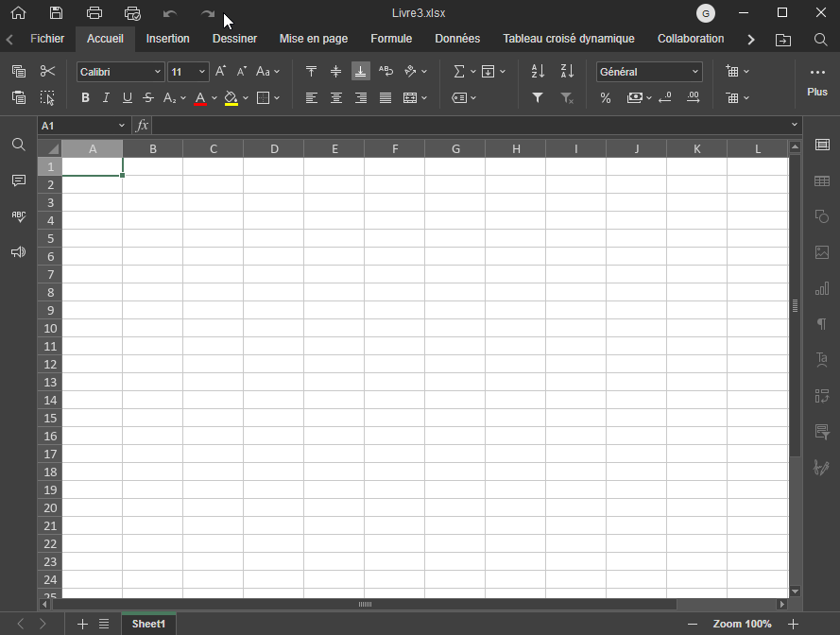Open the spell check panel
Image resolution: width=840 pixels, height=635 pixels.
click(18, 216)
